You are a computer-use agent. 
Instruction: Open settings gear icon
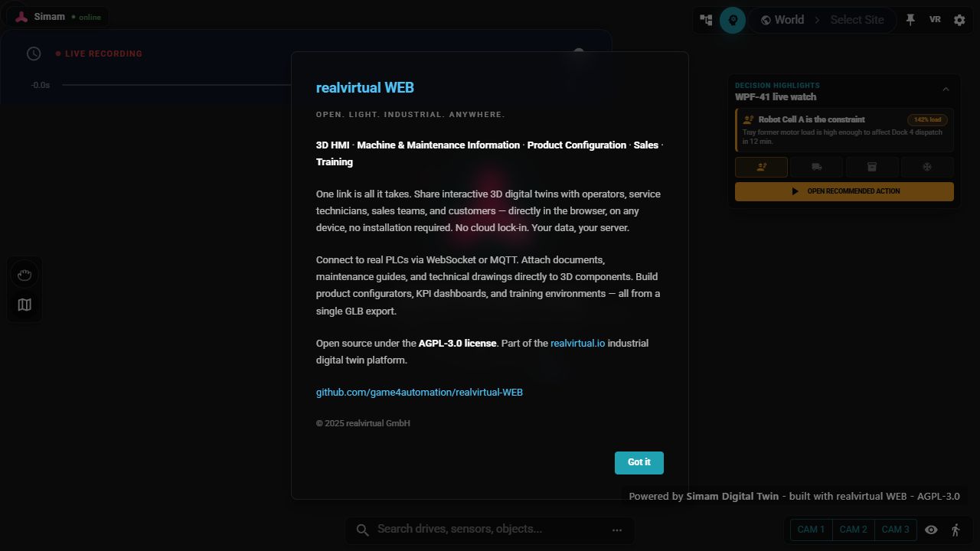959,20
